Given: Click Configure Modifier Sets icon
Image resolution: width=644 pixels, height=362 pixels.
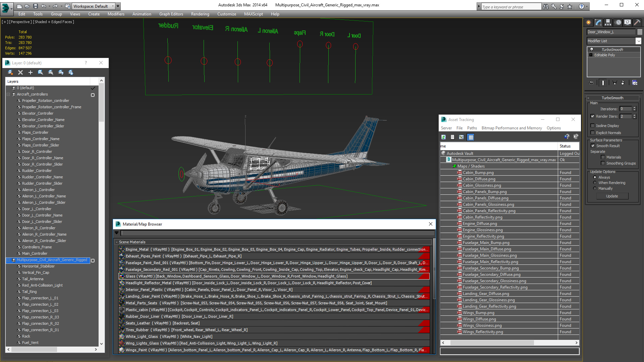Looking at the screenshot, I should click(x=635, y=83).
